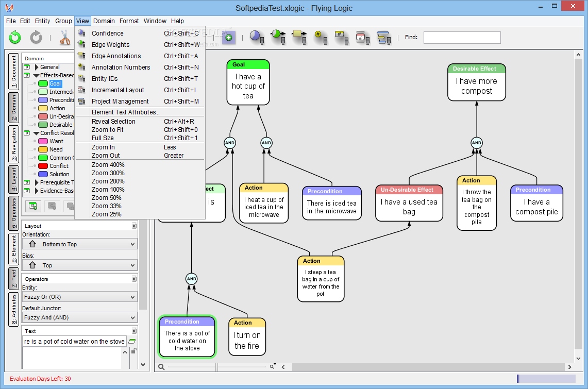Toggle the 5: Operators sidebar tab

13,213
